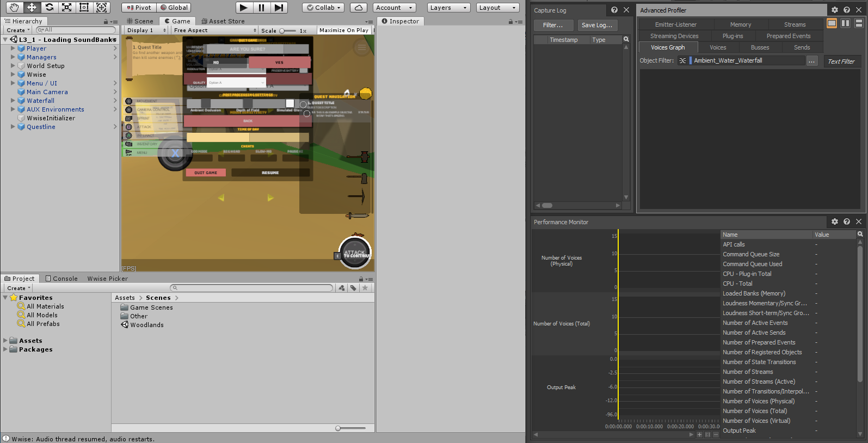Click the Step frame button

279,8
